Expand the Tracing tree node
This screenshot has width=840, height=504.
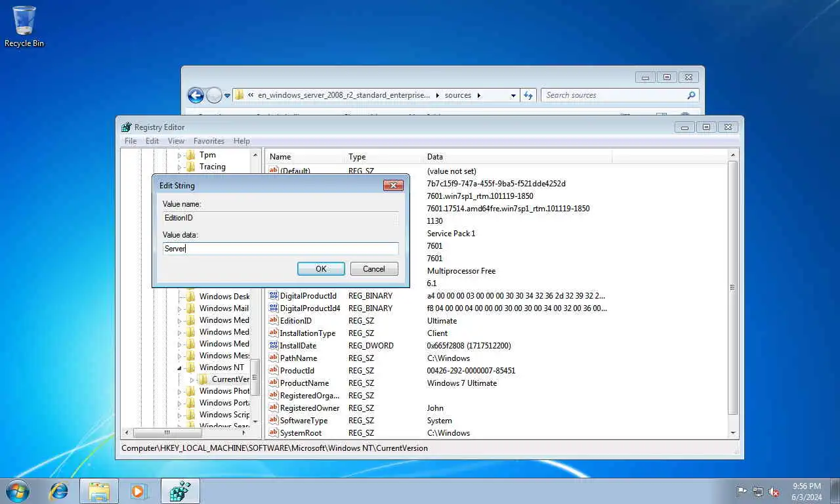(179, 167)
